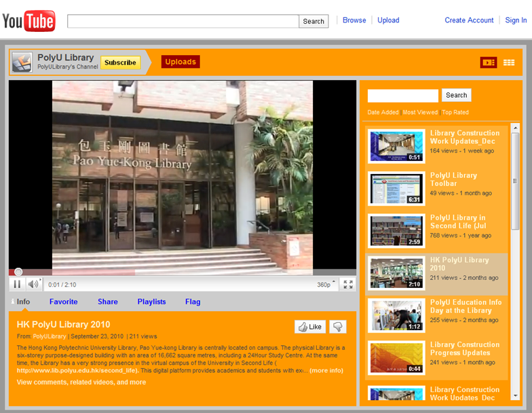
Task: Click '49 views - 1 month ago' text
Action: (x=461, y=193)
